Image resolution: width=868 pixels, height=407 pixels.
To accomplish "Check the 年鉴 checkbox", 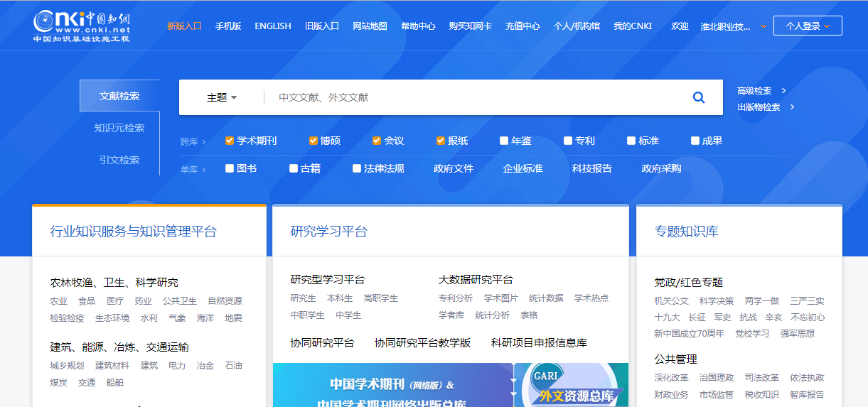I will [504, 141].
